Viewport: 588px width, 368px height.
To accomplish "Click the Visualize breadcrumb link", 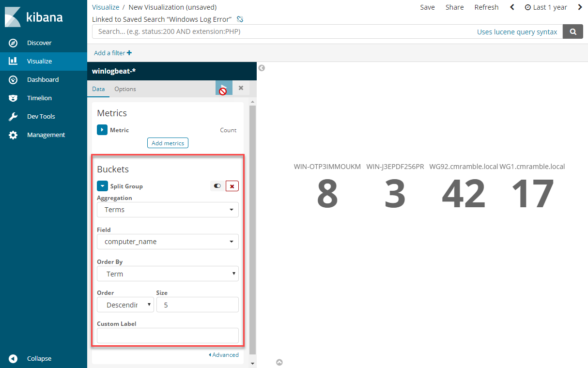I will (x=106, y=7).
